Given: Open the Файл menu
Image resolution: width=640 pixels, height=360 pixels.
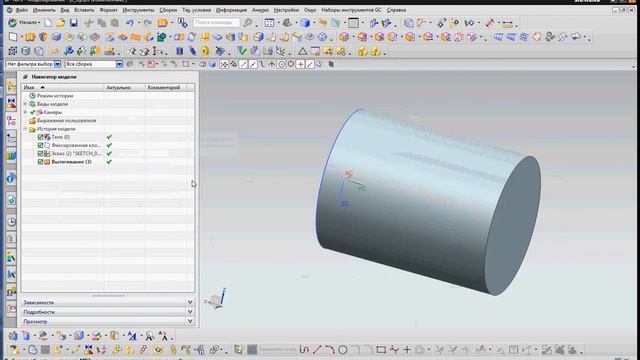Looking at the screenshot, I should click(22, 10).
